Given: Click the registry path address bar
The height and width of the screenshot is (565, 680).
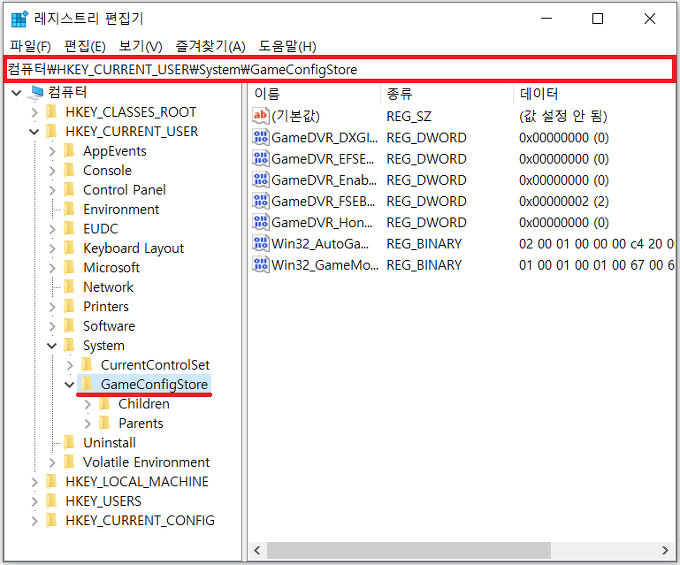Looking at the screenshot, I should point(340,69).
